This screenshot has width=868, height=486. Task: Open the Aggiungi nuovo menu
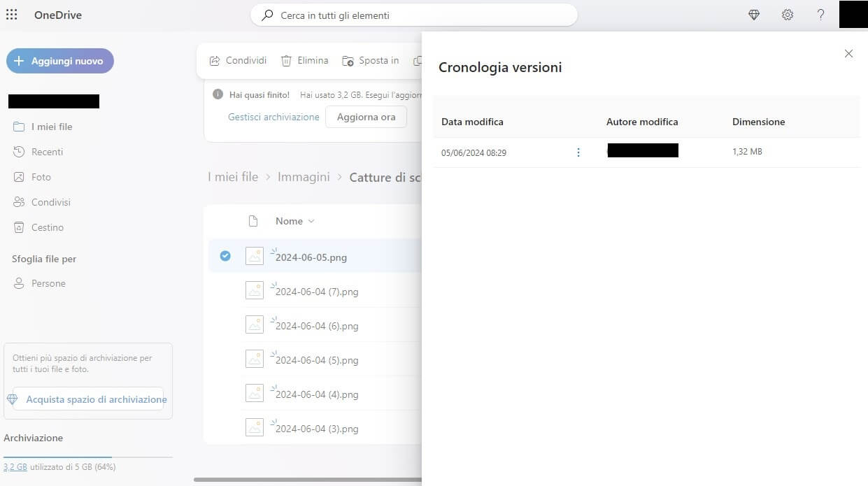coord(59,61)
